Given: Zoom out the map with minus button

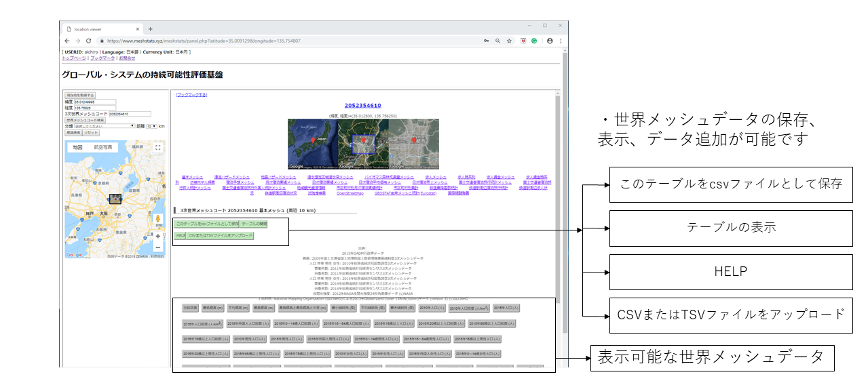Looking at the screenshot, I should coord(157,248).
